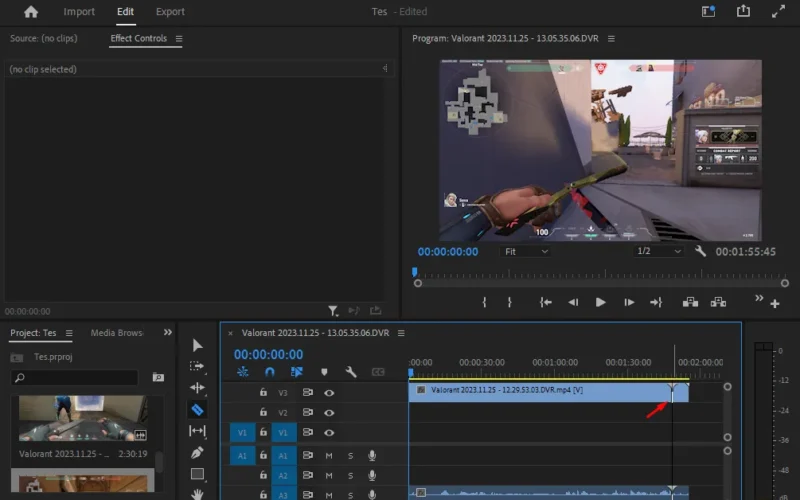Switch to the Media Browser tab

coord(116,333)
